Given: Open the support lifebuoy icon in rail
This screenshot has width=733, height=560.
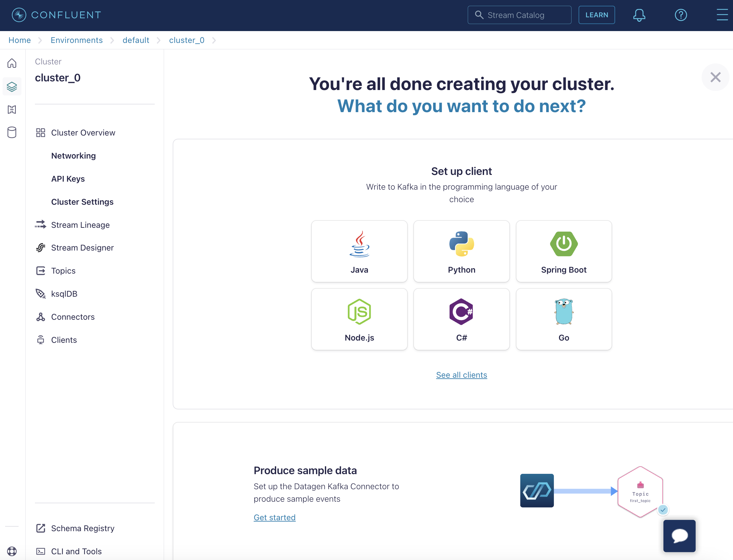Looking at the screenshot, I should (12, 551).
